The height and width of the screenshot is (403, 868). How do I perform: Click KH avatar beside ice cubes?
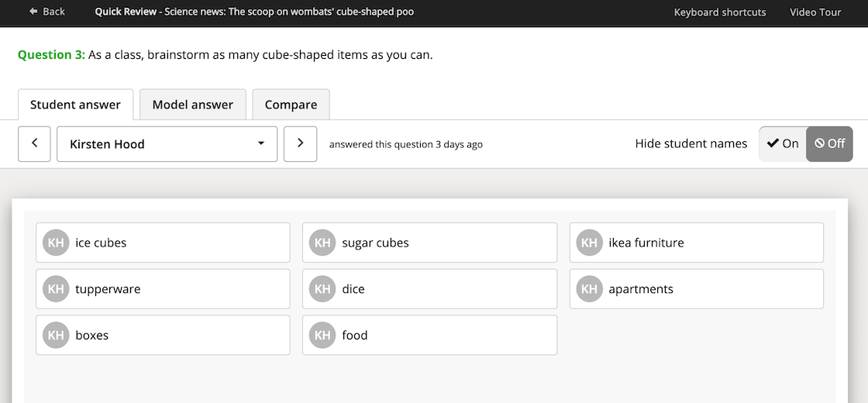[56, 243]
